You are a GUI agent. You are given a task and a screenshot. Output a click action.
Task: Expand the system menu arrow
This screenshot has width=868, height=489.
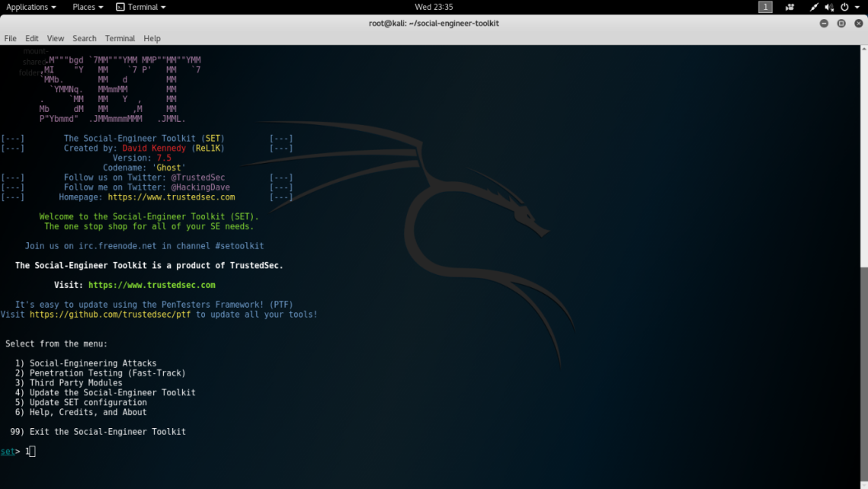coord(857,7)
